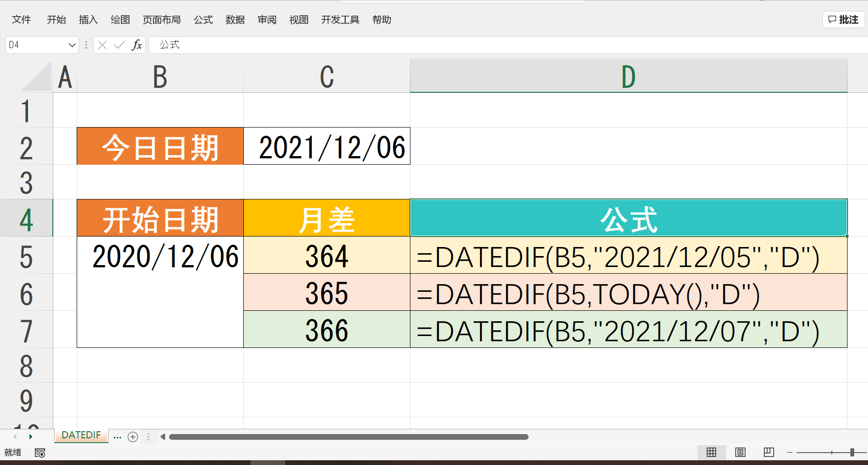Open the 页面布局 tab
Screen dimensions: 868x465
(x=162, y=20)
